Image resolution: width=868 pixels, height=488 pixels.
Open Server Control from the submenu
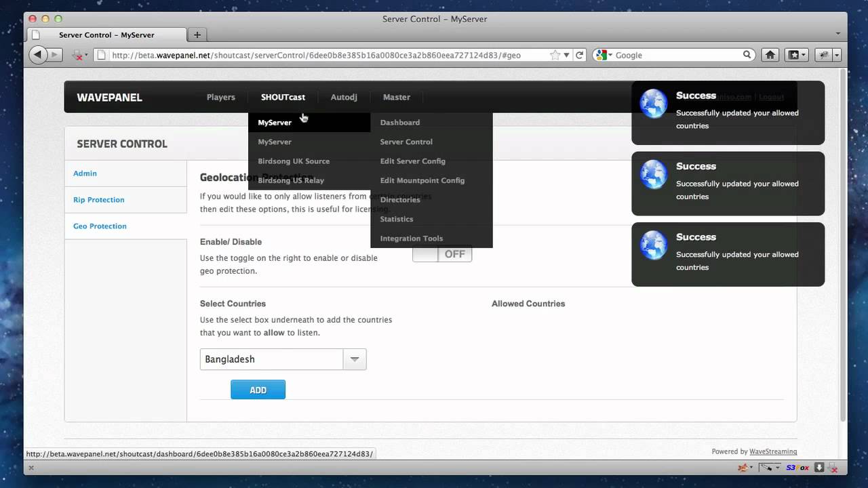pos(431,142)
